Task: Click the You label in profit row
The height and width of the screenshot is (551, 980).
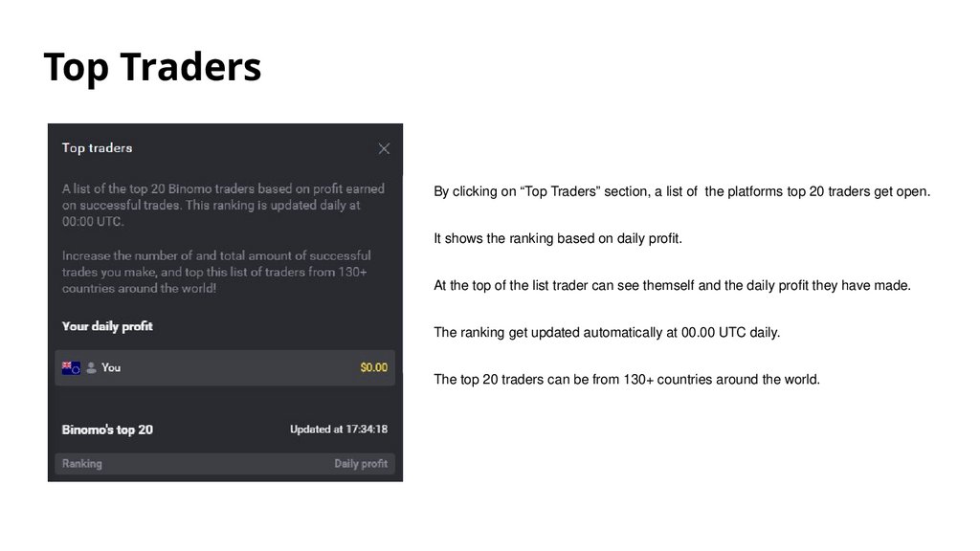Action: click(111, 367)
